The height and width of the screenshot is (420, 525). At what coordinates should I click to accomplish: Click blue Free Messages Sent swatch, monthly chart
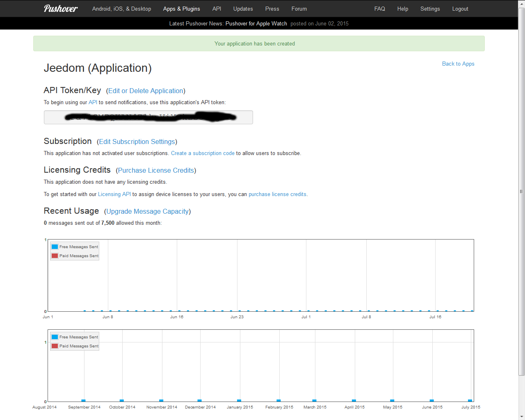pos(55,337)
